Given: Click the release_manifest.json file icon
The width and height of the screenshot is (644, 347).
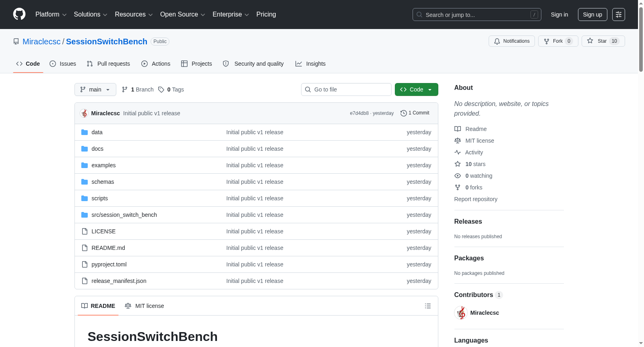Looking at the screenshot, I should click(x=85, y=281).
